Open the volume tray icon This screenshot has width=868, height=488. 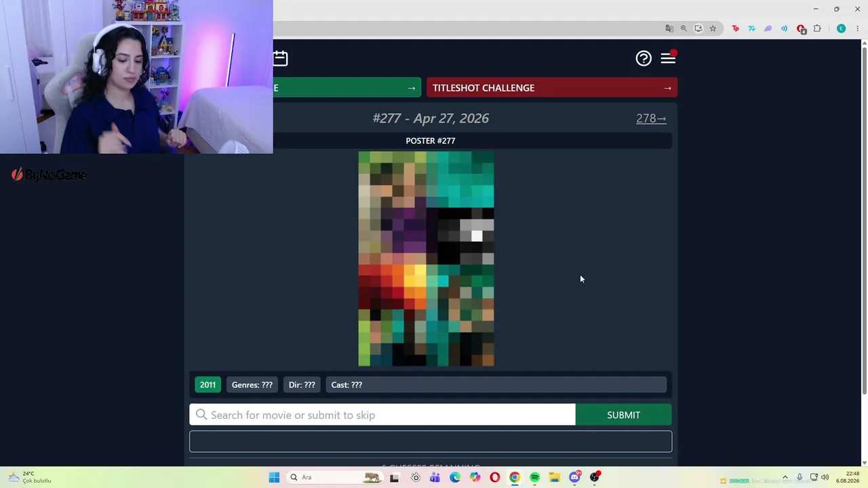[825, 478]
